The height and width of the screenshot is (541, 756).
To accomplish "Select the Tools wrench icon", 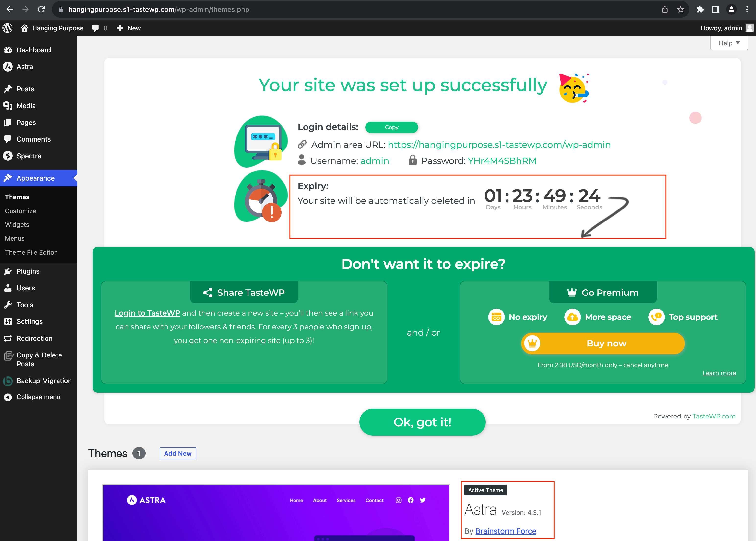I will click(x=8, y=305).
